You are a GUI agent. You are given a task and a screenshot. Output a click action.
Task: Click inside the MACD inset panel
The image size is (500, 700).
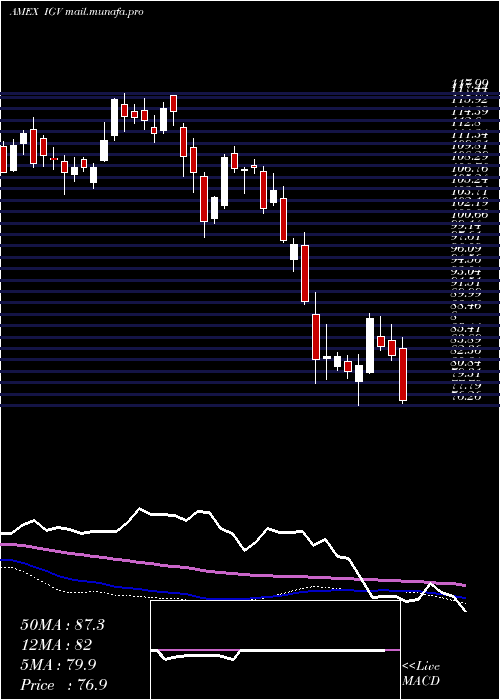[275, 650]
